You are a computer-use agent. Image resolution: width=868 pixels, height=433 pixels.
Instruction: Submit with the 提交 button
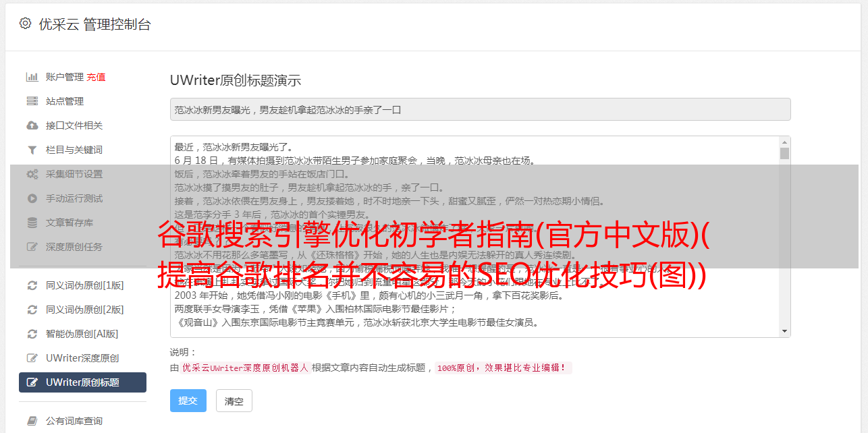(188, 401)
